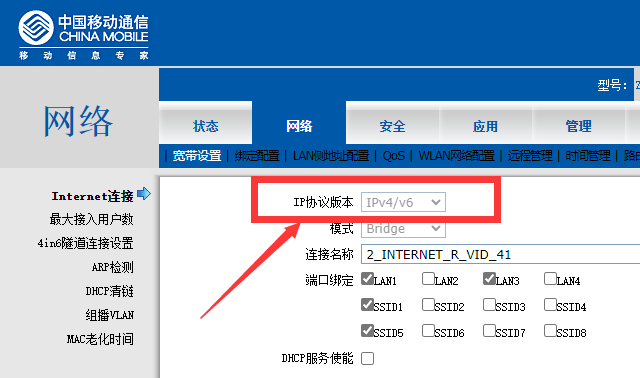The height and width of the screenshot is (378, 640).
Task: Click the China Mobile logo
Action: 83,34
